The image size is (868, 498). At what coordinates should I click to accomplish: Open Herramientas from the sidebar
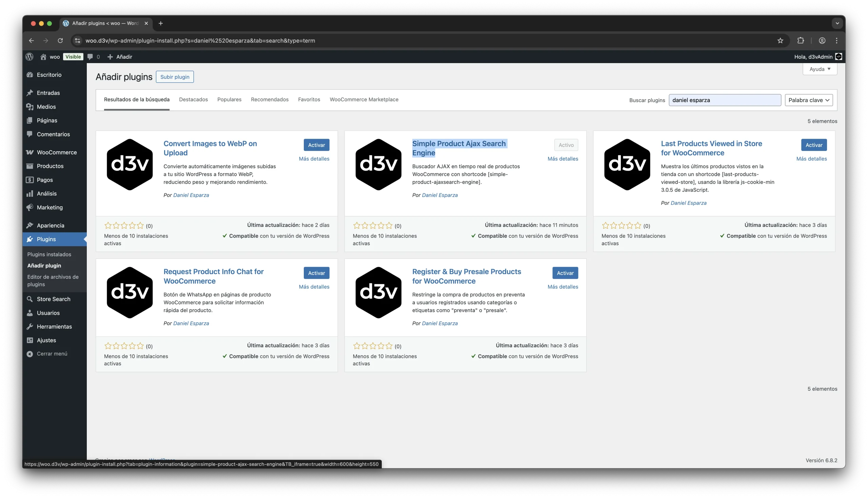tap(54, 326)
